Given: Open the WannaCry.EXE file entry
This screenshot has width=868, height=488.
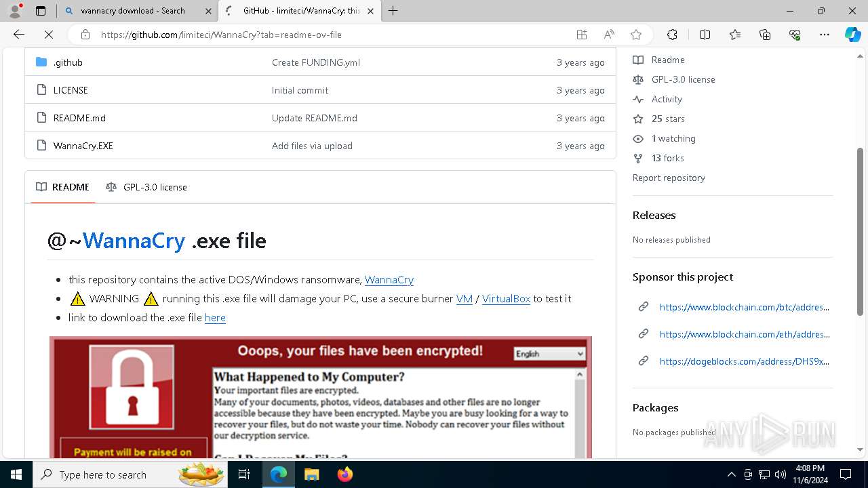Looking at the screenshot, I should coord(83,146).
